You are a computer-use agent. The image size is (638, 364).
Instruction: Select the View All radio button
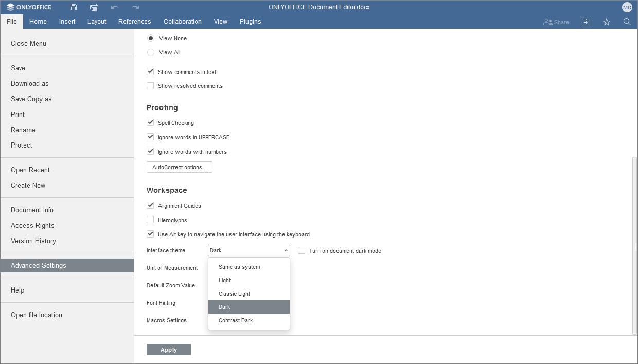click(151, 52)
